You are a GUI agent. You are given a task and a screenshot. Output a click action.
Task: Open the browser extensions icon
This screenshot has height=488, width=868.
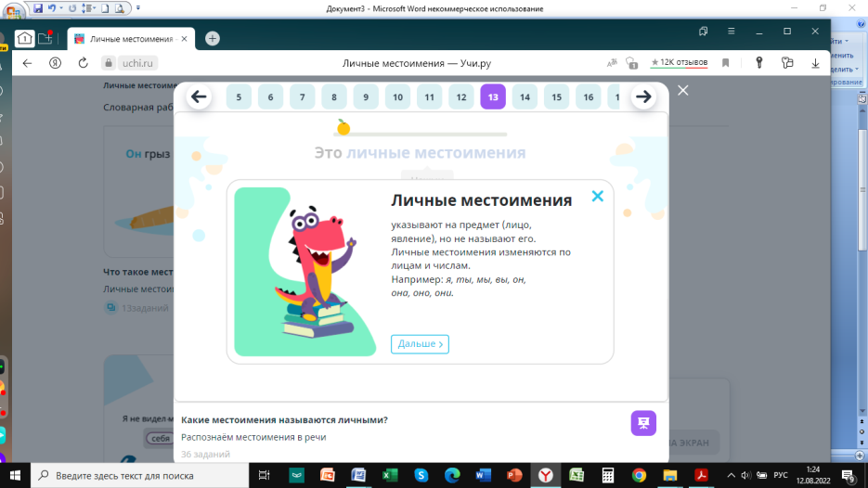[787, 63]
